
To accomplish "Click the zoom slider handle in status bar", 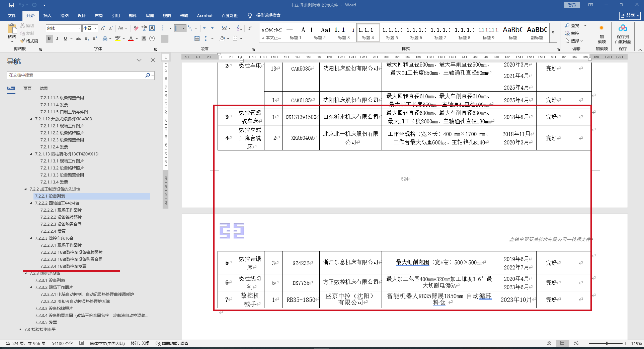I will point(607,343).
